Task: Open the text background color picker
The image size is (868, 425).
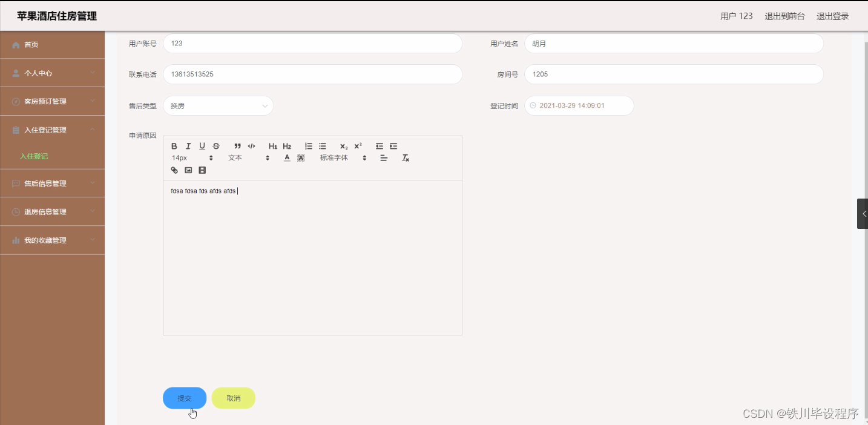Action: pyautogui.click(x=301, y=158)
